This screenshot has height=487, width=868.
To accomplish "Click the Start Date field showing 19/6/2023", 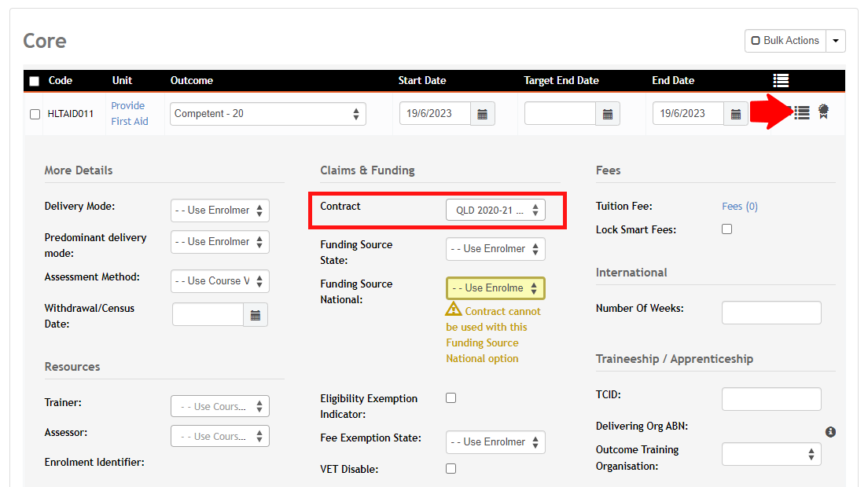I will [435, 114].
